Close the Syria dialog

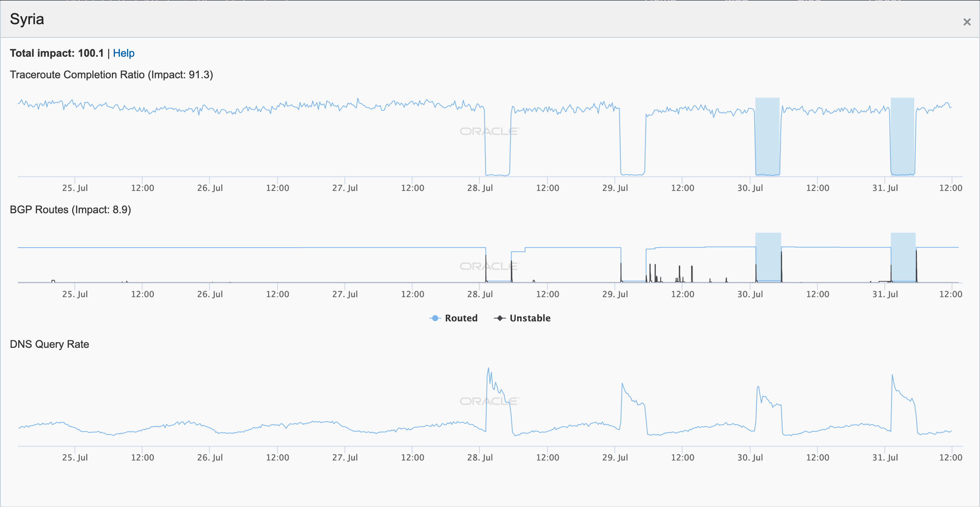967,22
